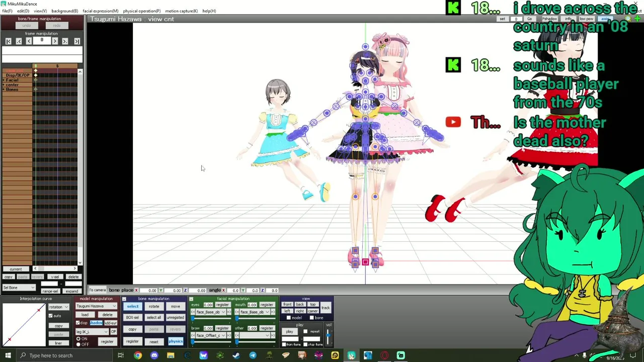Collapse bone manipulation panel minus icon
This screenshot has height=362, width=644.
[x=124, y=299]
